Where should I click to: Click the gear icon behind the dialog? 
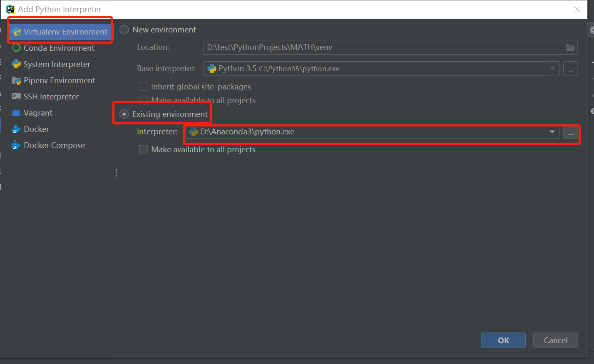click(x=592, y=30)
